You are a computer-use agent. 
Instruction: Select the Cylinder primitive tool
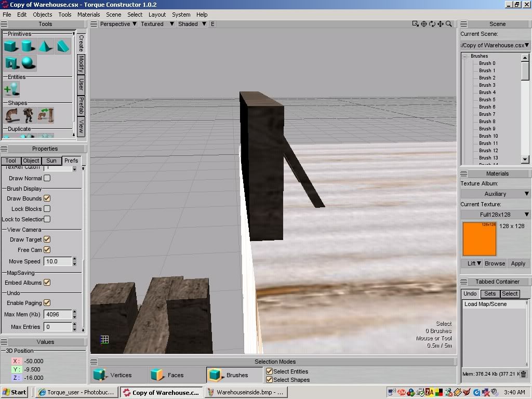tap(28, 46)
